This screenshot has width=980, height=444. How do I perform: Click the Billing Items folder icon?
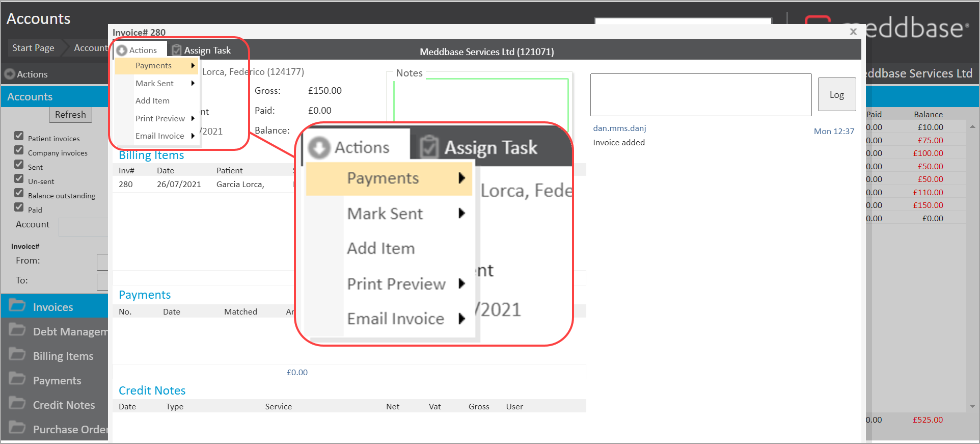tap(17, 355)
